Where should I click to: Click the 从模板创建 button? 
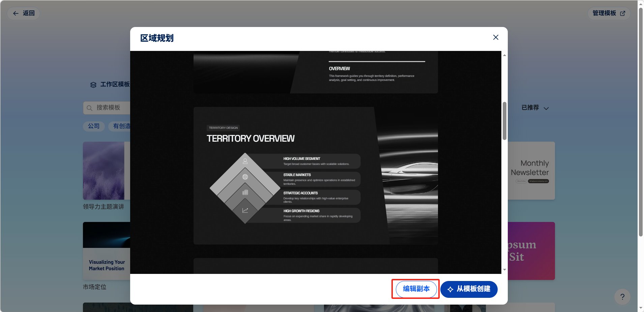(x=469, y=289)
